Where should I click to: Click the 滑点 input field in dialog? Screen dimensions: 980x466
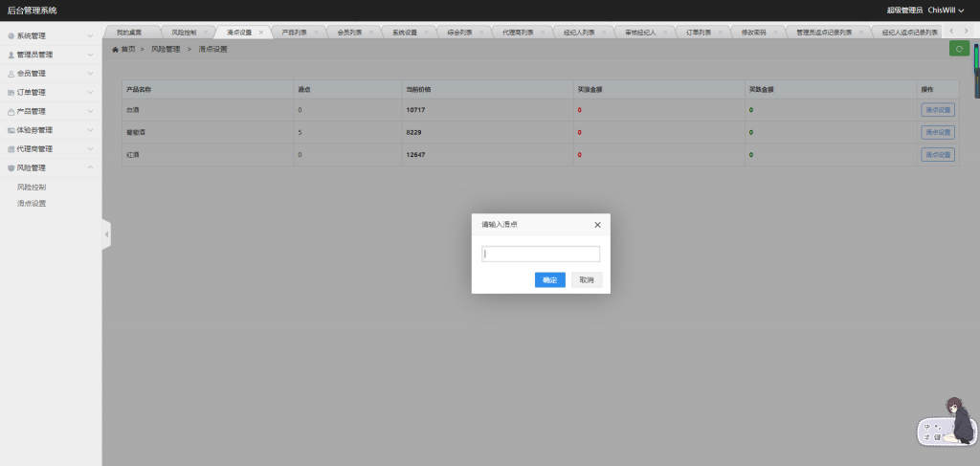point(541,255)
